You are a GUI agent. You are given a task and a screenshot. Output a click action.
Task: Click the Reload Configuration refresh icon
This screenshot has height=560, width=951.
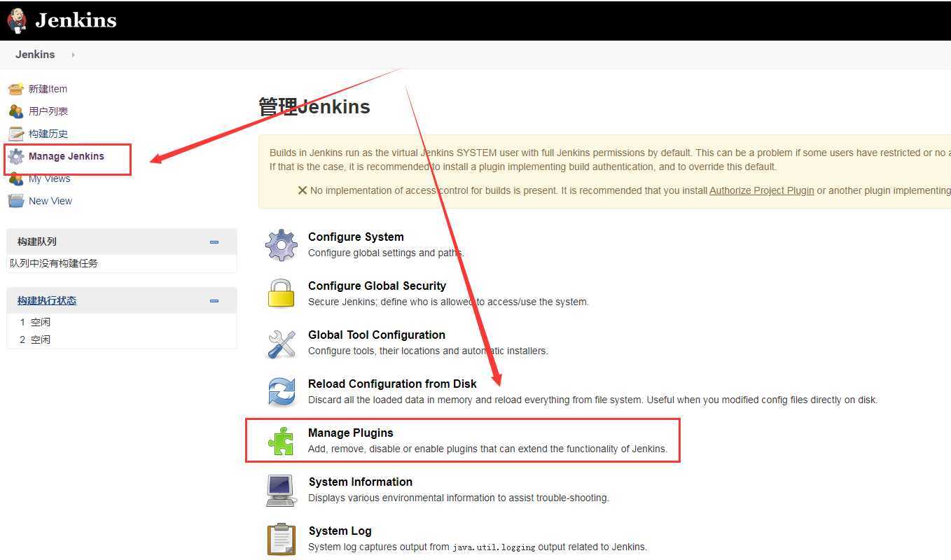[x=282, y=392]
